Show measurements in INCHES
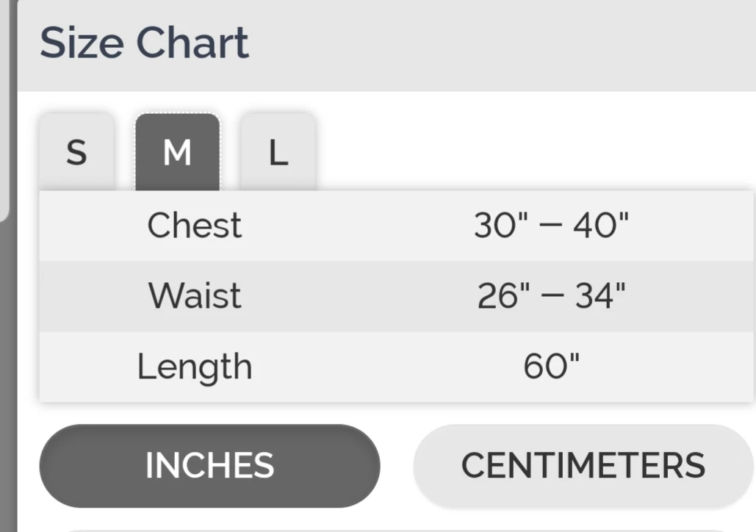Image resolution: width=756 pixels, height=532 pixels. tap(209, 466)
